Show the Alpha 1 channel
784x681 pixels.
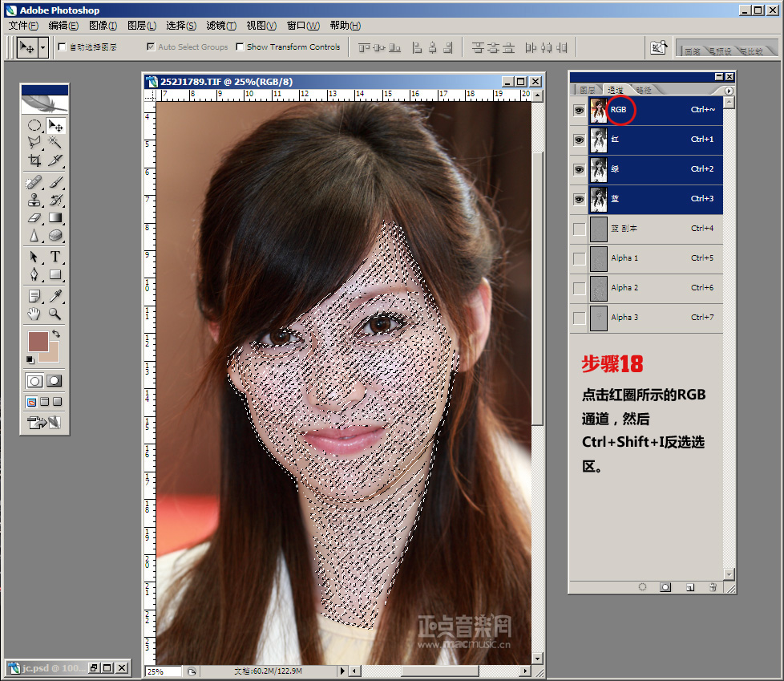click(x=579, y=258)
